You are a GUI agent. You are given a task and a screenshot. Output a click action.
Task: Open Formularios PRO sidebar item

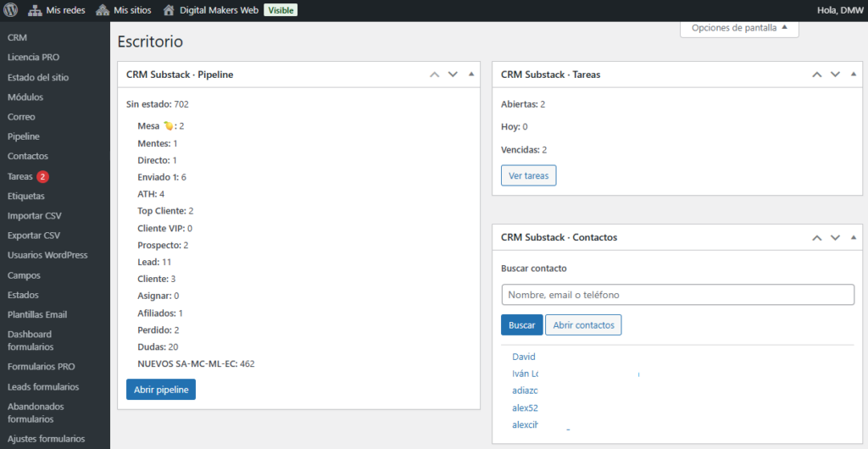coord(41,366)
